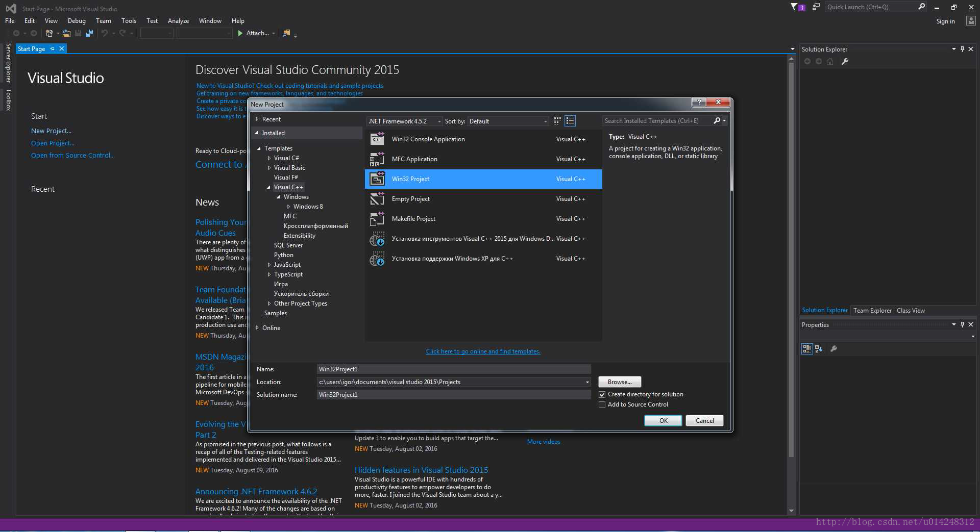
Task: Click the send feedback icon
Action: click(x=816, y=7)
